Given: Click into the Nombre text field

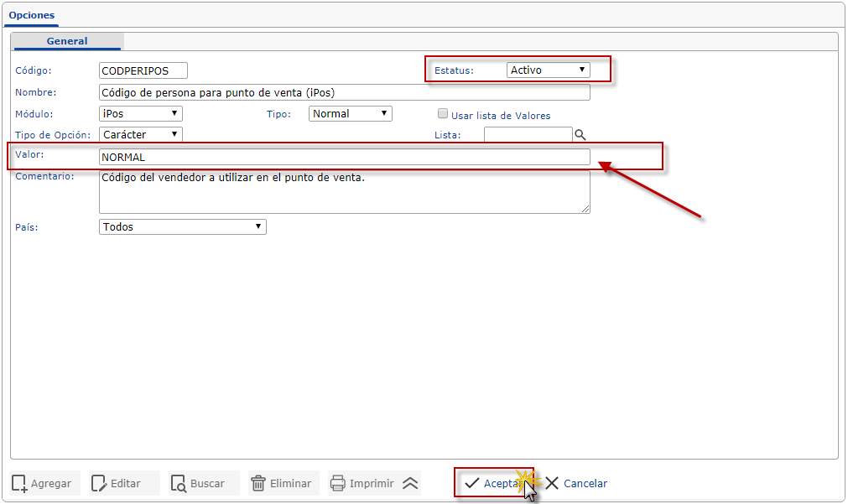Looking at the screenshot, I should 345,92.
